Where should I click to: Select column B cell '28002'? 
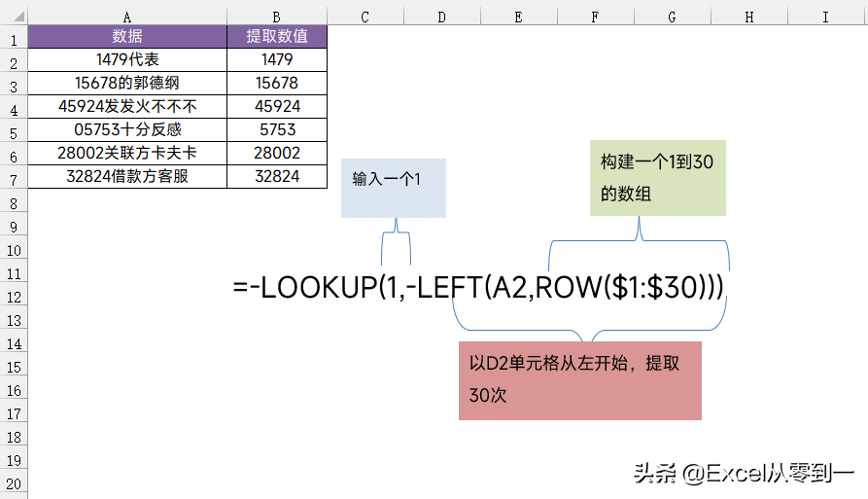click(277, 153)
